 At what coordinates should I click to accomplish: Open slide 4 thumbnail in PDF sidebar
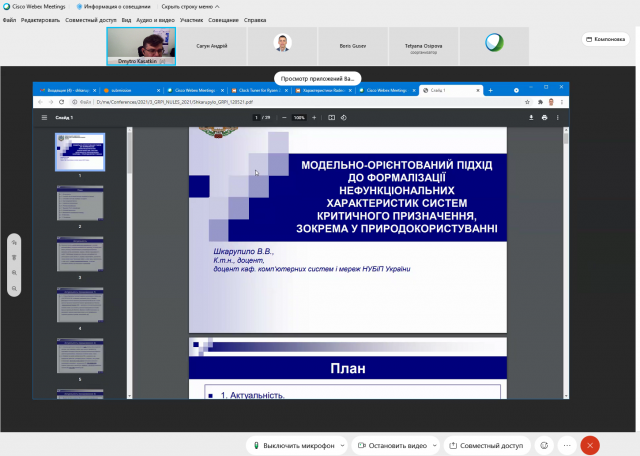tap(80, 305)
